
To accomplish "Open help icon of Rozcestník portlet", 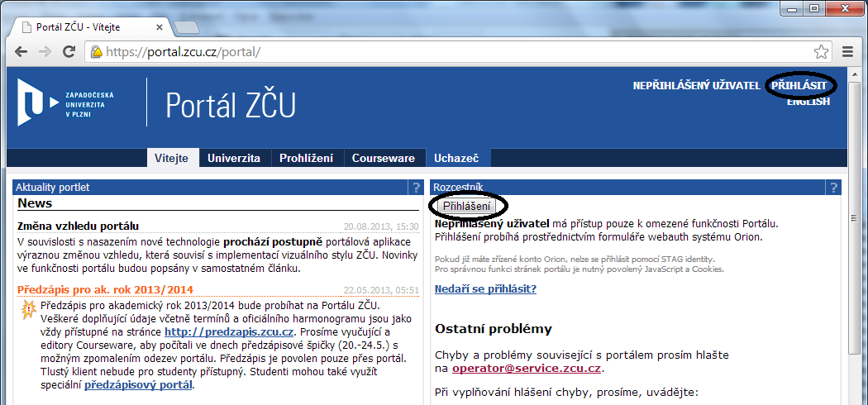I will [x=833, y=188].
